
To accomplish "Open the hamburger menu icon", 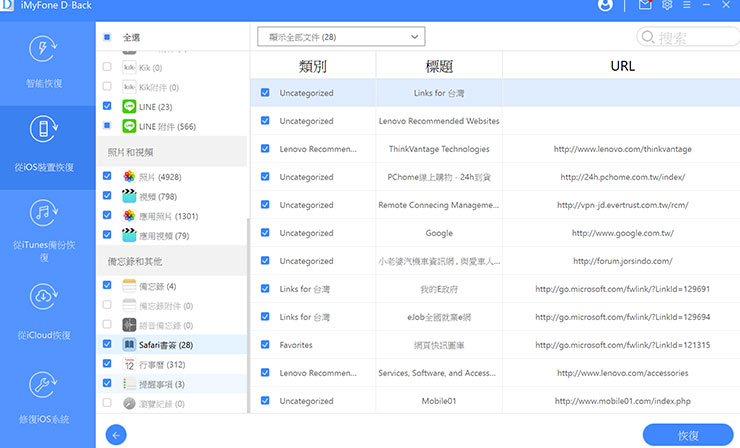I will coord(687,5).
